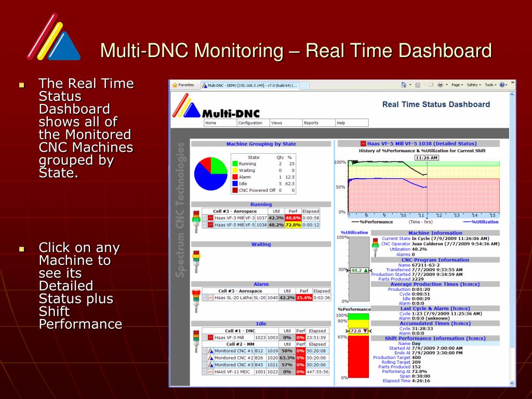Click the 447:55:56 elapsed time cell
Viewport: 532px width, 399px height.
pos(317,372)
